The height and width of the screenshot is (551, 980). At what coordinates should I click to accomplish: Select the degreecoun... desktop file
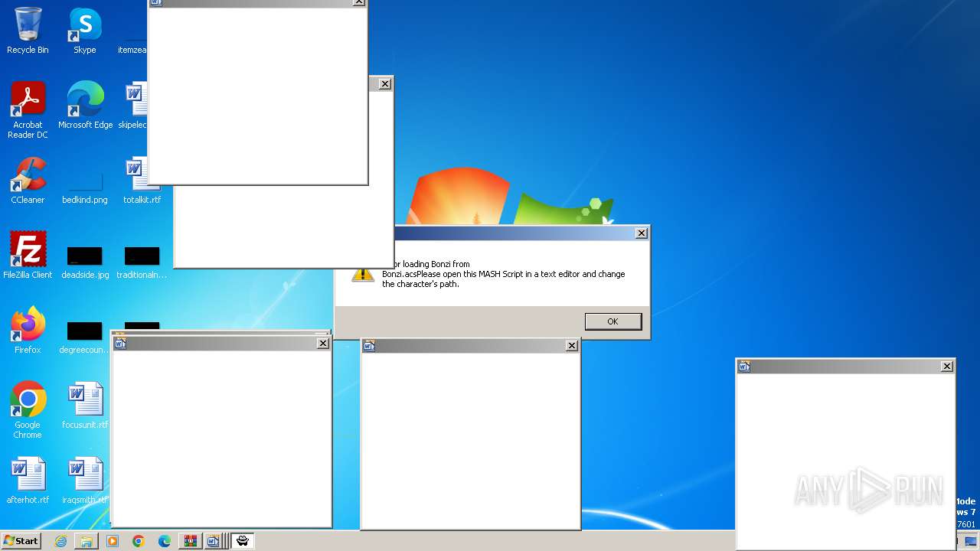click(x=85, y=337)
